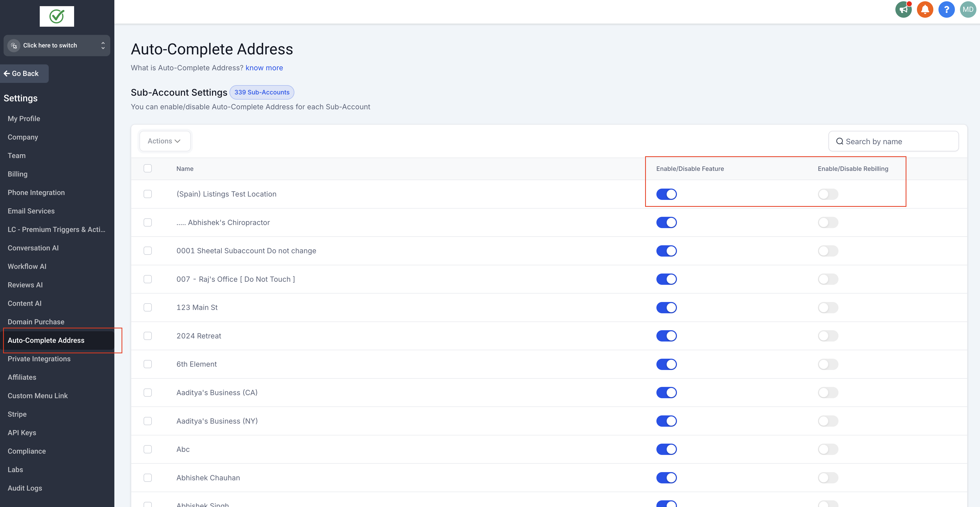This screenshot has height=507, width=980.
Task: Click the green checkmark logo
Action: click(x=57, y=16)
